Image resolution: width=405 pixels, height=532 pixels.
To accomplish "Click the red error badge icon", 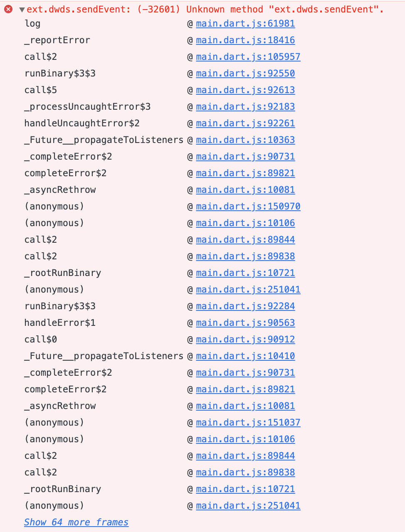I will tap(7, 9).
